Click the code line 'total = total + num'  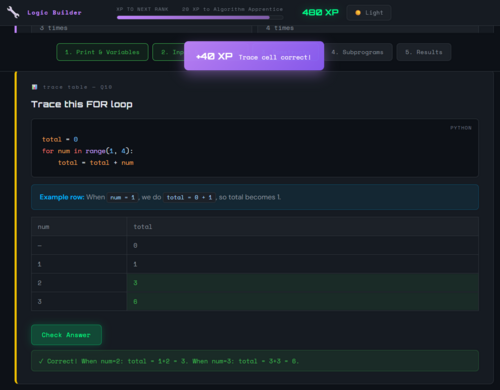click(96, 163)
